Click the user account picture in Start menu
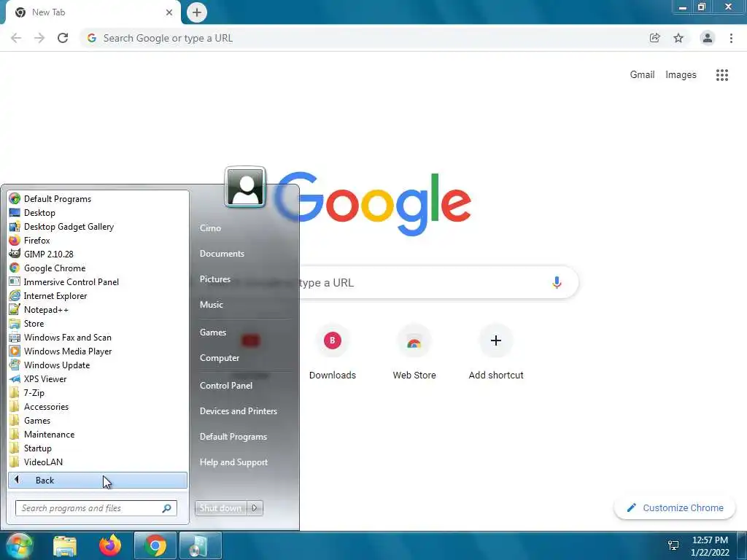 click(x=245, y=187)
